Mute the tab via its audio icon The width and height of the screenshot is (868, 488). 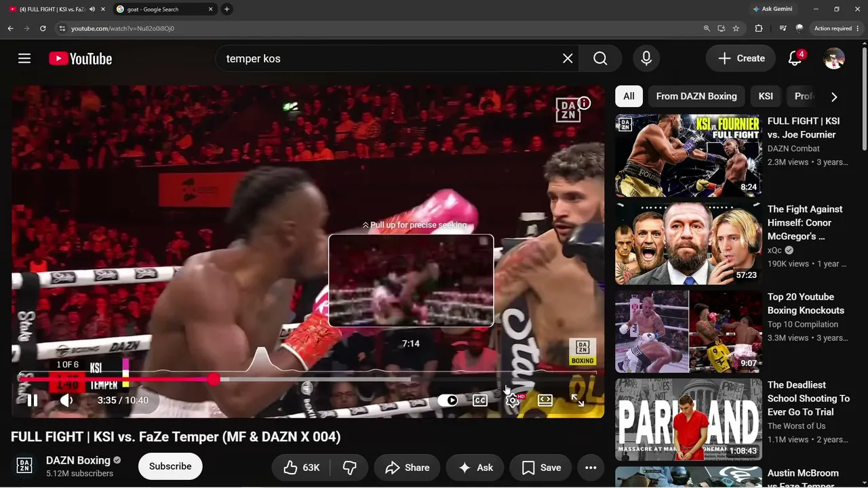click(92, 9)
